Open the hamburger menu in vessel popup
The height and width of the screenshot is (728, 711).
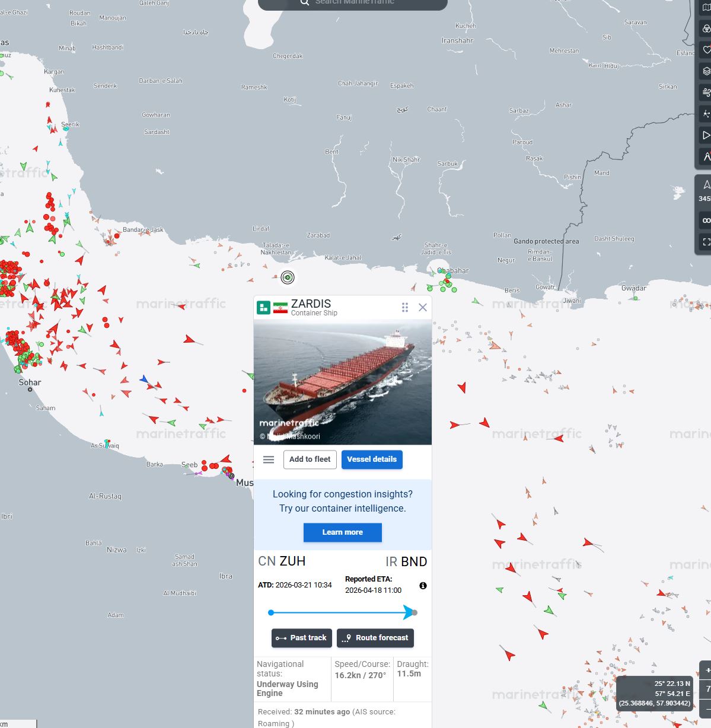(x=269, y=459)
